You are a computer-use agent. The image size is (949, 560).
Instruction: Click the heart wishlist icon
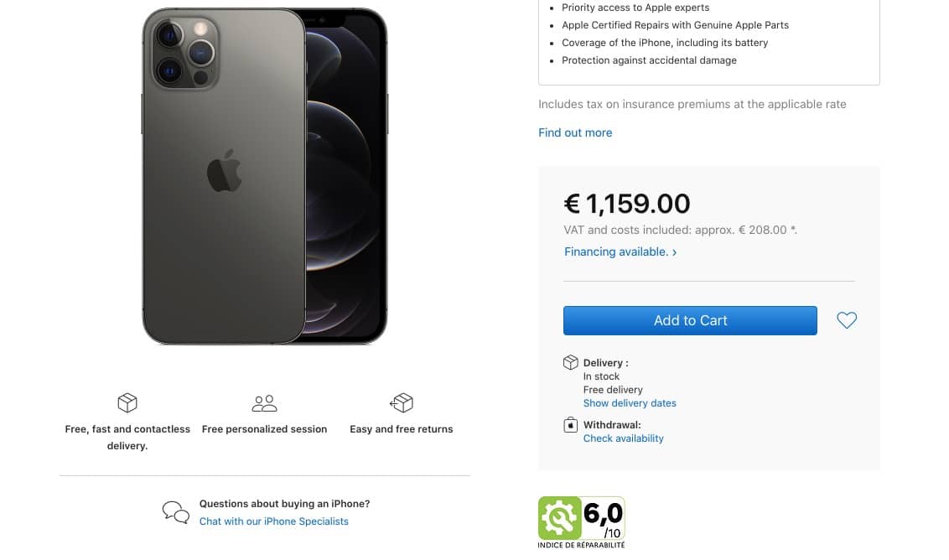847,320
